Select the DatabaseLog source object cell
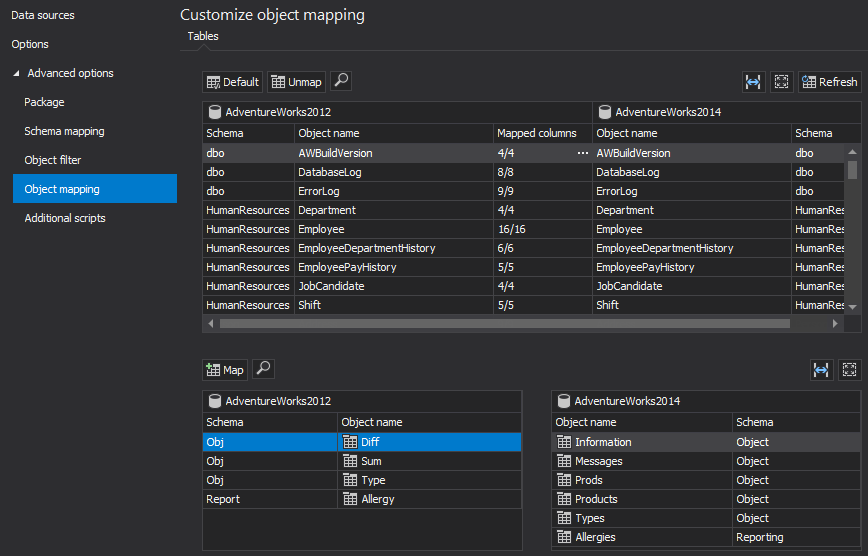This screenshot has height=556, width=868. click(394, 172)
